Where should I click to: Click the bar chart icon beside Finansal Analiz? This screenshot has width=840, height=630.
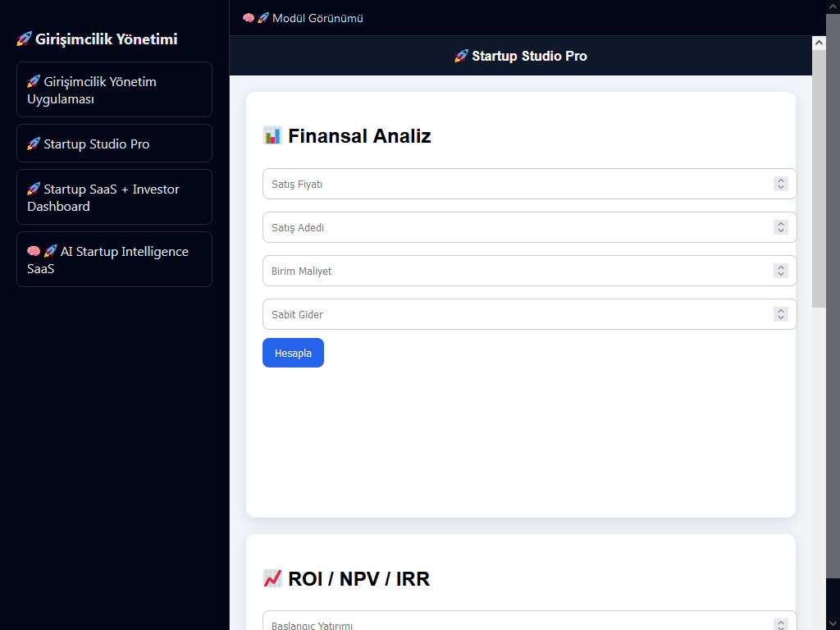272,136
